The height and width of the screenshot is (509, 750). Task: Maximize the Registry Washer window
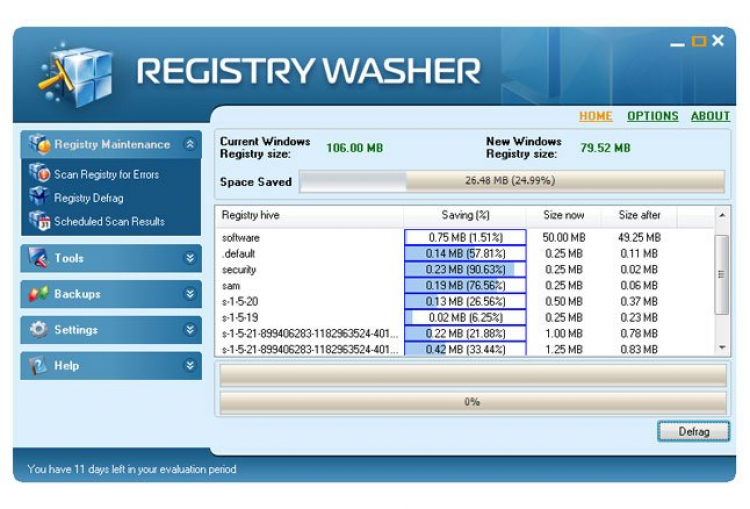[x=699, y=42]
